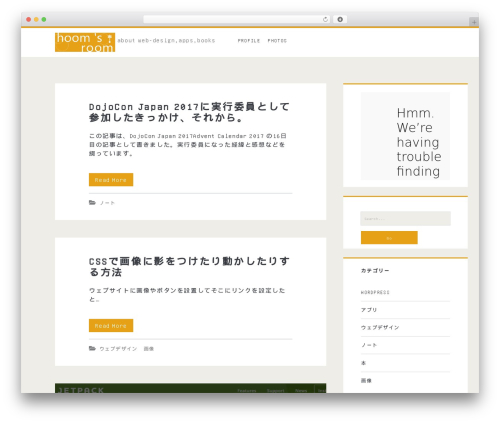Open 画像 category link under CSS post
This screenshot has height=423, width=500.
[149, 349]
